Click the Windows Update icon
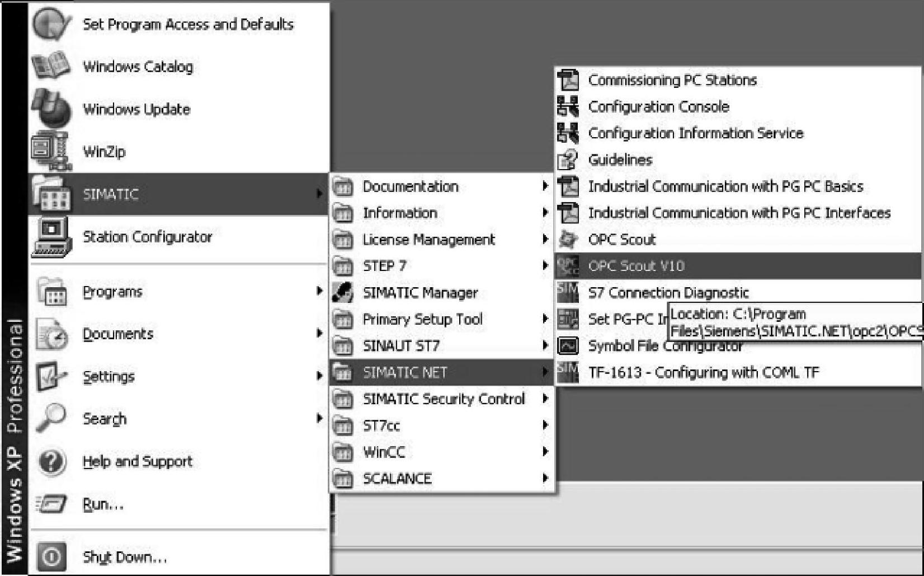924x576 pixels. [51, 108]
